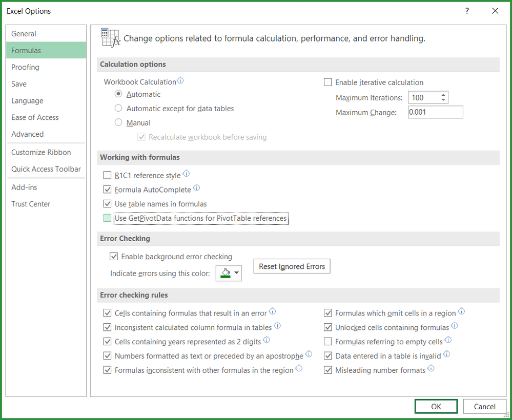Open the Language options category
The height and width of the screenshot is (420, 512).
point(46,100)
